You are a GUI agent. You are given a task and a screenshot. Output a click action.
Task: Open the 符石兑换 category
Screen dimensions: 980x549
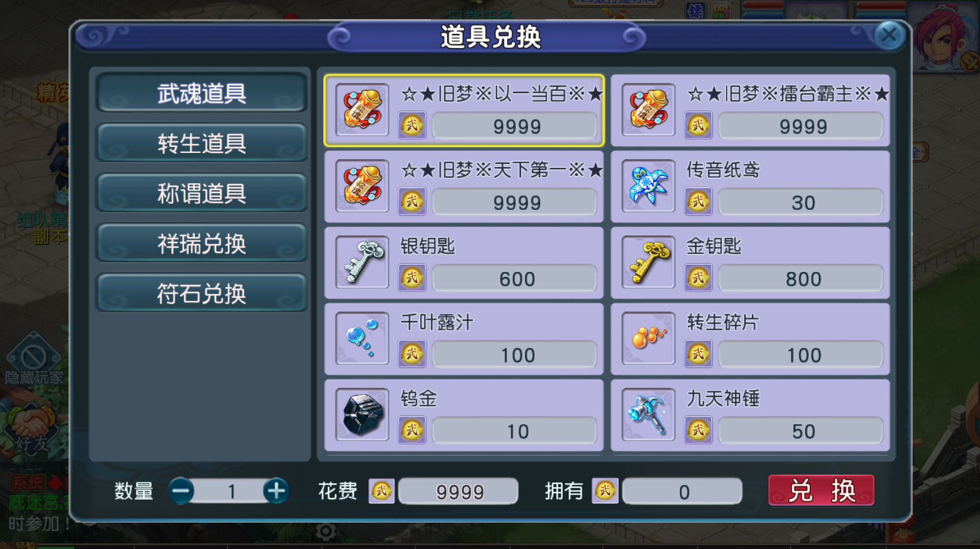pos(202,293)
